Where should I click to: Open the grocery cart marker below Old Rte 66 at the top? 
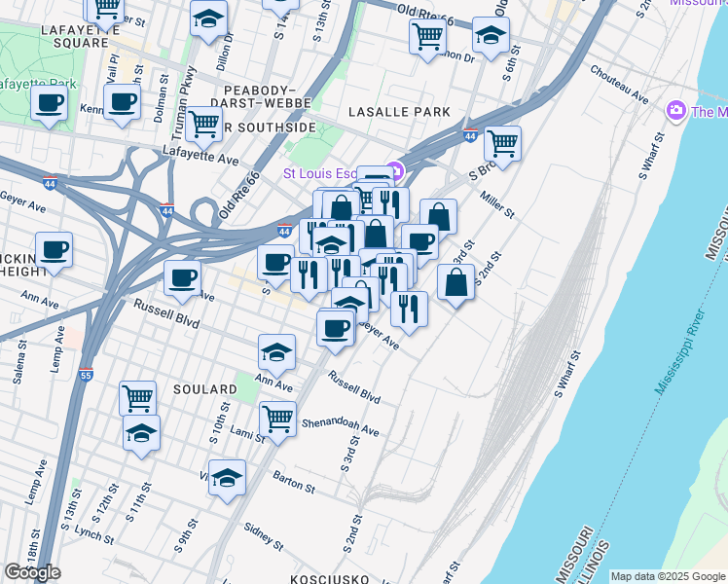[x=427, y=37]
